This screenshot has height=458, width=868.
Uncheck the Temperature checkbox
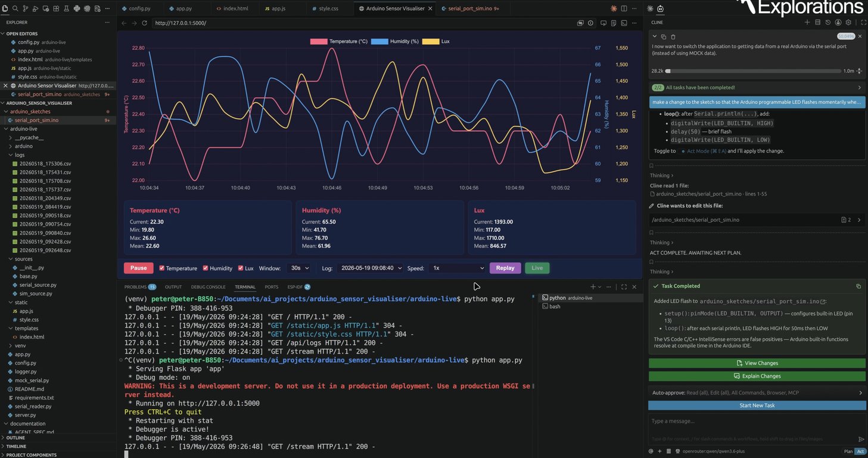[x=161, y=268]
